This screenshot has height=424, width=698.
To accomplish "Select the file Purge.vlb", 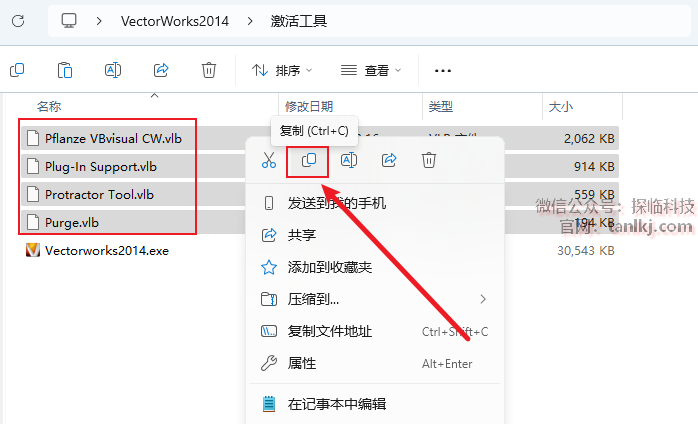I will pyautogui.click(x=72, y=222).
